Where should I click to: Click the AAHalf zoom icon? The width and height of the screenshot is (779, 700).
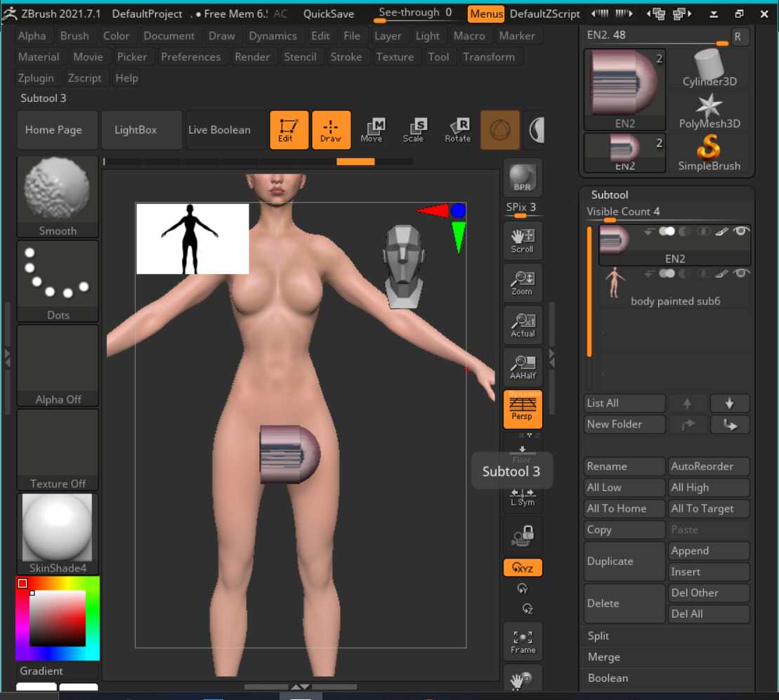(x=523, y=367)
